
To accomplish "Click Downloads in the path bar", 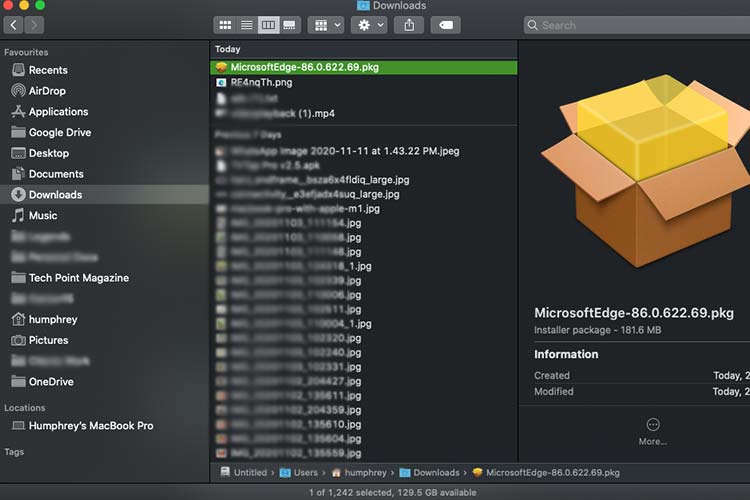I will point(430,473).
